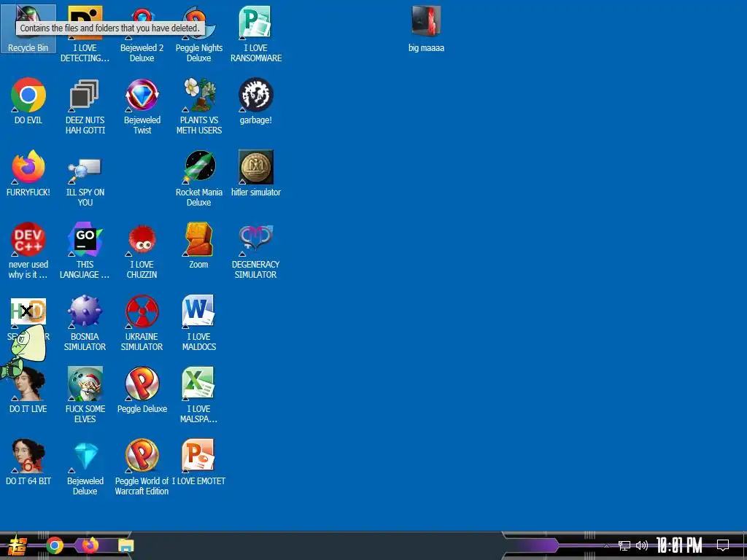Select the Peggle Deluxe shortcut
747x560 pixels.
(x=142, y=389)
